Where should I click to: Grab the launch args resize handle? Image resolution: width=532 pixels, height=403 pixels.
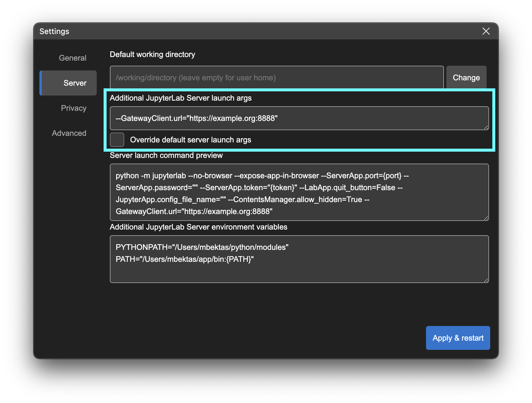click(486, 127)
